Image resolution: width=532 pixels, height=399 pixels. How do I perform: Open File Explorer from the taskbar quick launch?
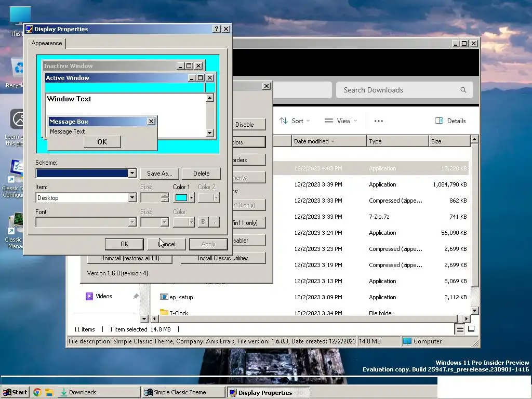pyautogui.click(x=49, y=392)
